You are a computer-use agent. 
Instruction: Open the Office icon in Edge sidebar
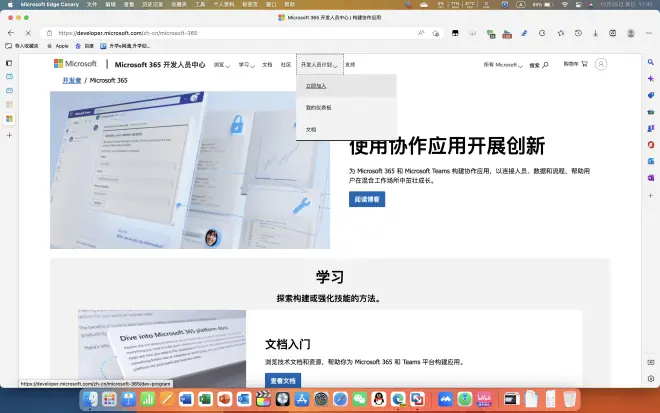pyautogui.click(x=651, y=144)
